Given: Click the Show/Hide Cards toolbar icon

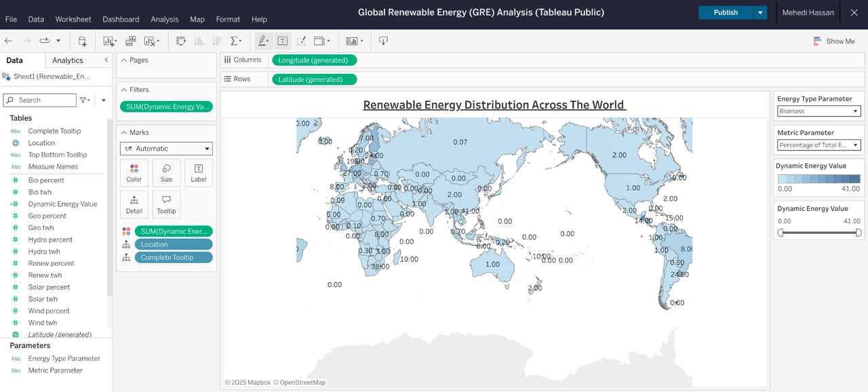Looking at the screenshot, I should point(353,41).
